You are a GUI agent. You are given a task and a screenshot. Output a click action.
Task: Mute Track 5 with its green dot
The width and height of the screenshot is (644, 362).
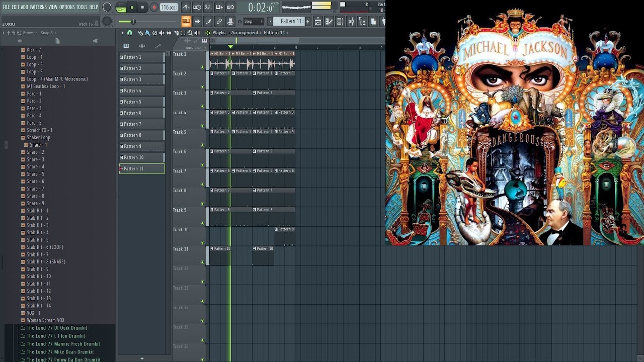tap(203, 145)
